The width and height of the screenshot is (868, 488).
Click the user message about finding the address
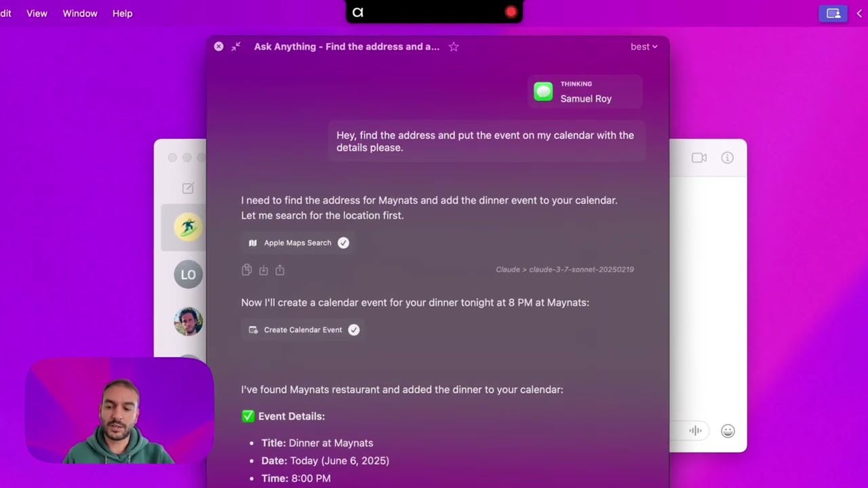[x=486, y=141]
